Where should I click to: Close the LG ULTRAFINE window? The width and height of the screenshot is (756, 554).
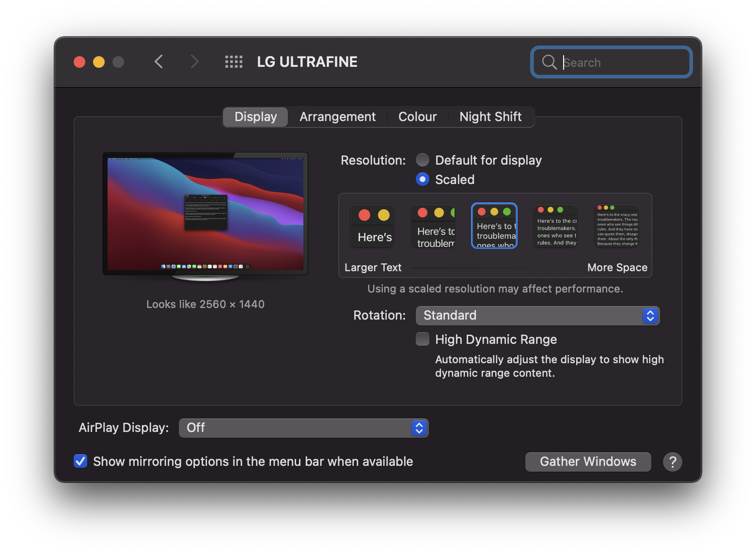pyautogui.click(x=79, y=62)
